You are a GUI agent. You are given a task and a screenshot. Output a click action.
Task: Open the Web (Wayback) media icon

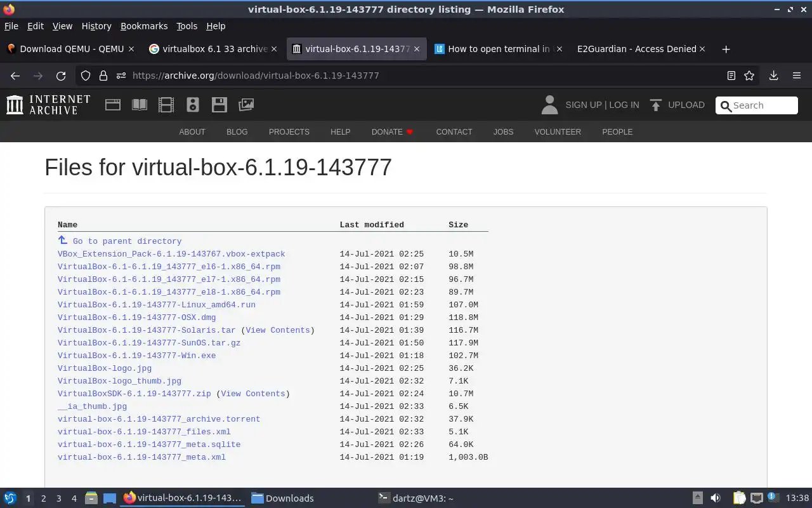coord(113,105)
